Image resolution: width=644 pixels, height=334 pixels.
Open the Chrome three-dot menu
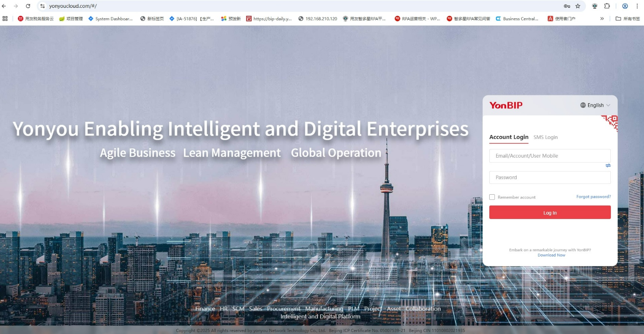click(637, 6)
